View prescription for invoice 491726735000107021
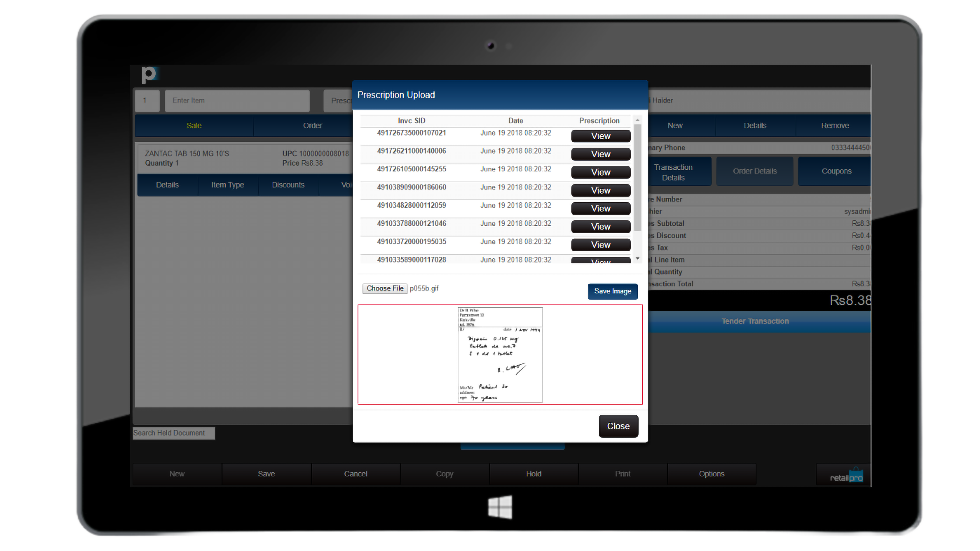Screen dimensions: 980x551 click(601, 136)
